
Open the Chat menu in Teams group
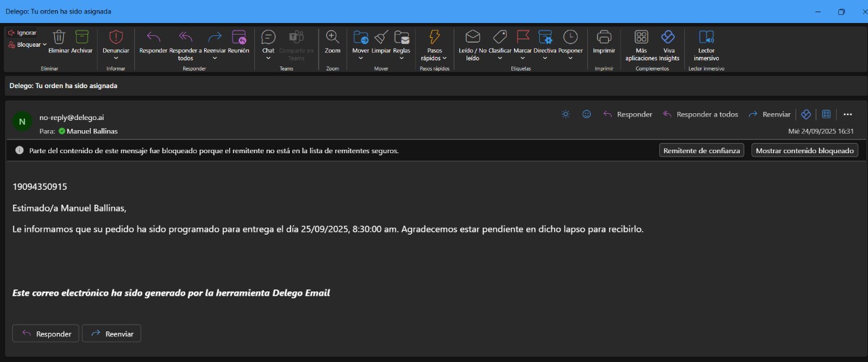pyautogui.click(x=269, y=41)
